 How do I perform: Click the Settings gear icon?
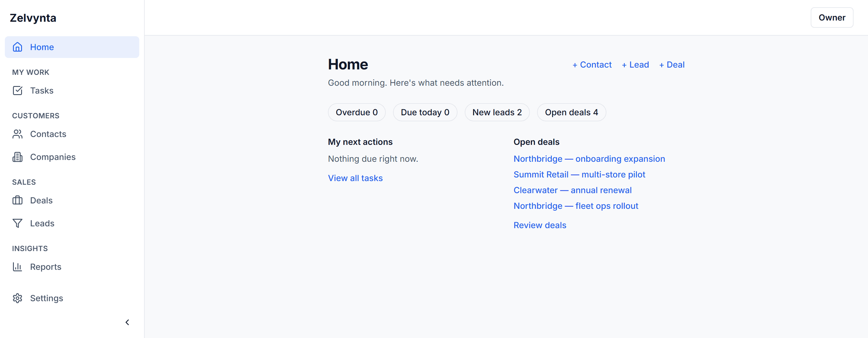pyautogui.click(x=17, y=298)
